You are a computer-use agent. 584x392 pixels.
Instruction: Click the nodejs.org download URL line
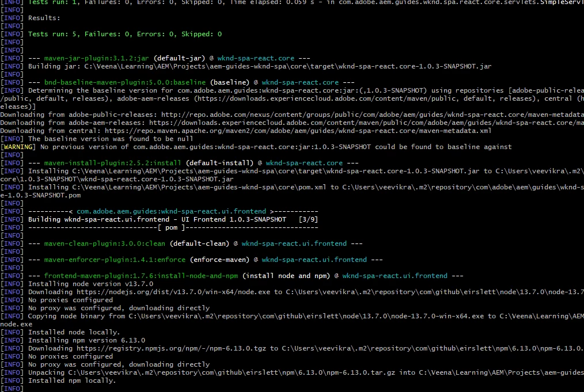click(306, 292)
